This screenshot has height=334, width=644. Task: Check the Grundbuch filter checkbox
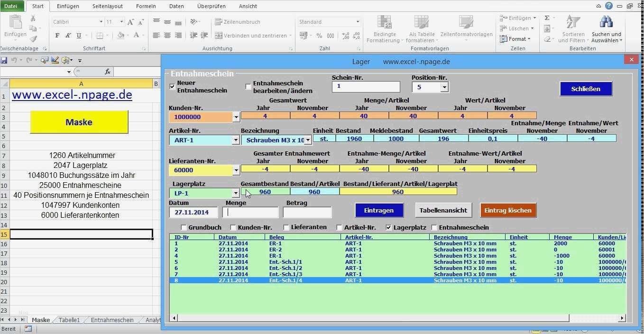coord(184,228)
